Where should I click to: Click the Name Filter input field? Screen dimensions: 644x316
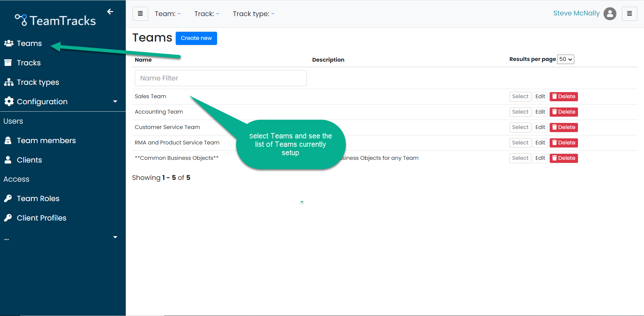click(x=220, y=78)
